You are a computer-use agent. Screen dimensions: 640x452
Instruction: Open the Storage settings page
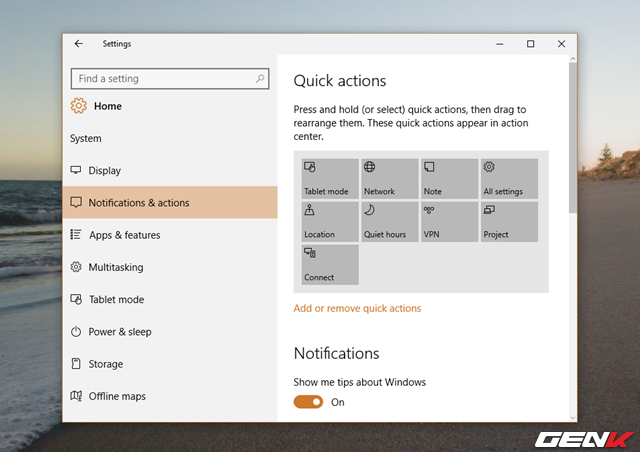tap(170, 364)
